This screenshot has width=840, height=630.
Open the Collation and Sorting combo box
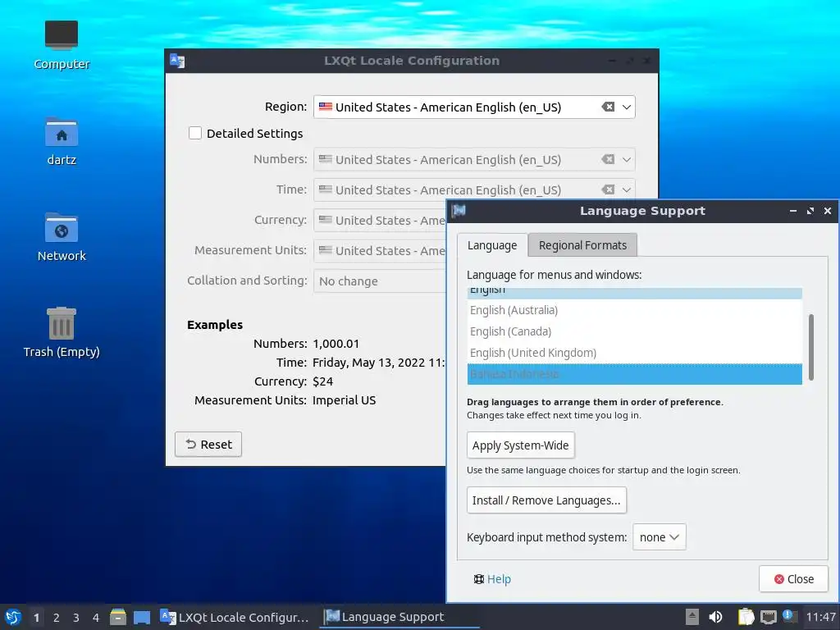click(380, 281)
